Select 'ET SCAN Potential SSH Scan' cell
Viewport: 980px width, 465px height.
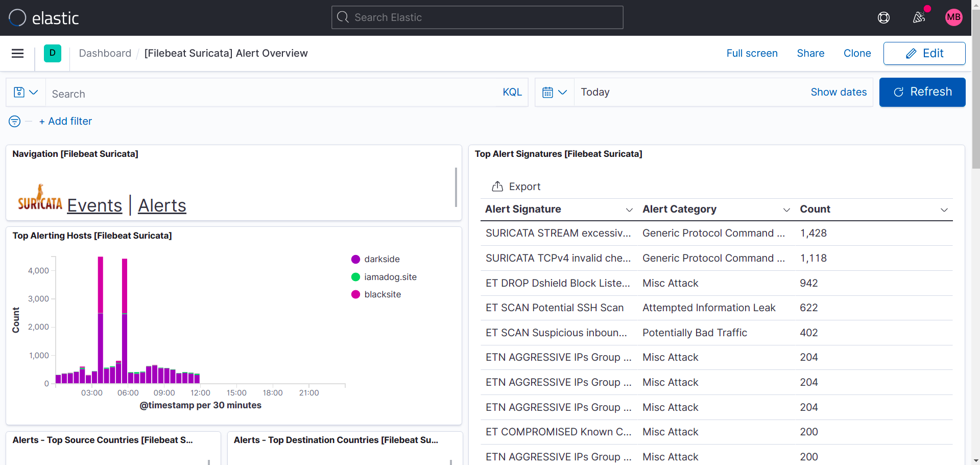coord(555,308)
